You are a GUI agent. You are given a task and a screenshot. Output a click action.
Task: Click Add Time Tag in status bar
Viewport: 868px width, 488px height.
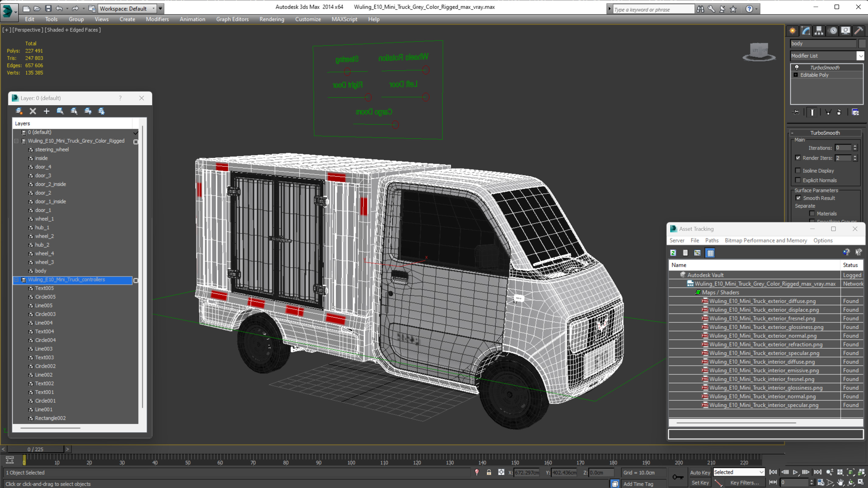[638, 484]
